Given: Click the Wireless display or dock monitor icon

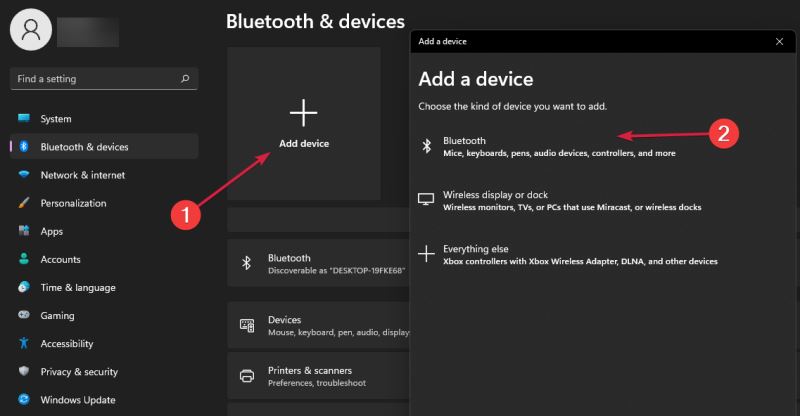Looking at the screenshot, I should coord(426,200).
